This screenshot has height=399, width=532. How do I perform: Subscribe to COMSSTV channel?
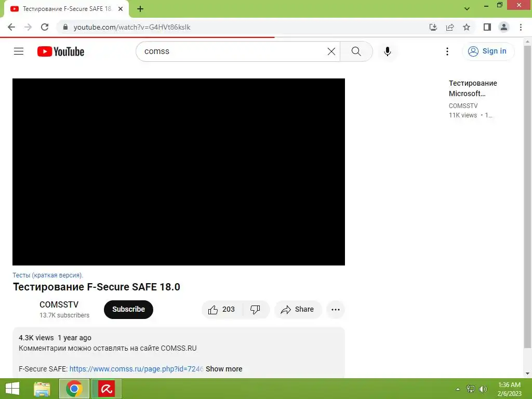129,310
